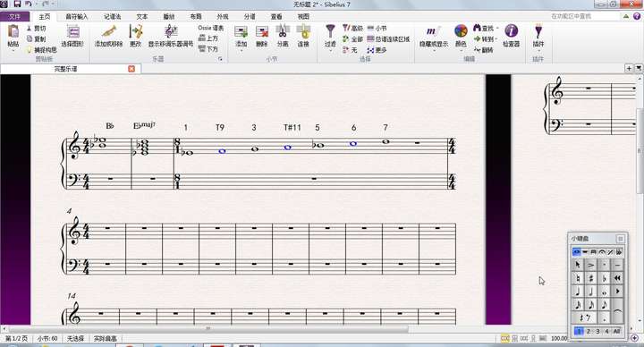Toggle voice 1 on the keypad

pos(579,331)
